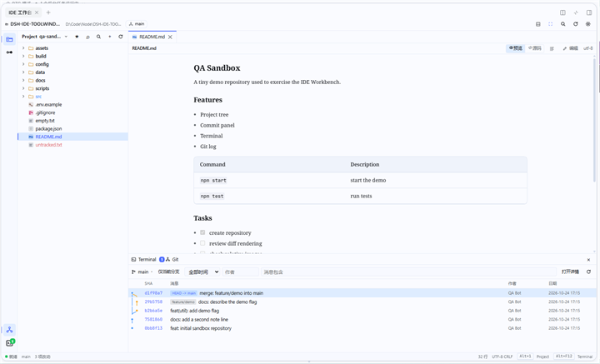Click the Git branch icon in left sidebar
Viewport: 600px width, 364px height.
(9, 330)
